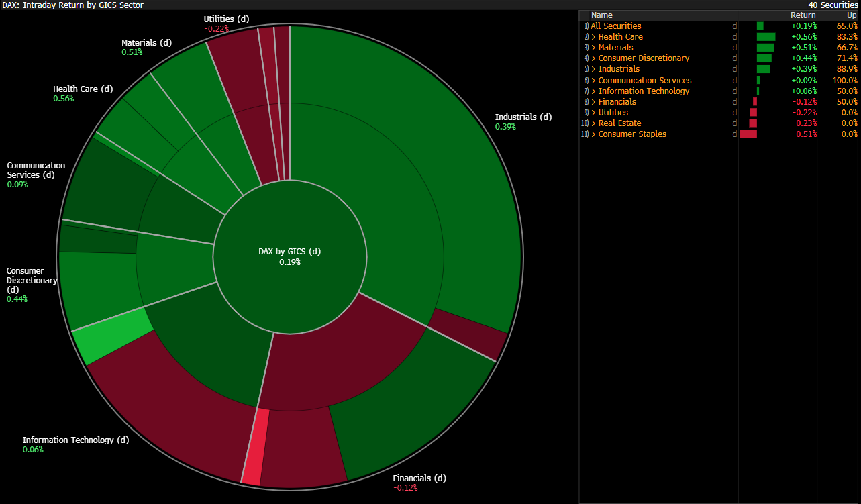Click the -0.22% return in Utilities row
This screenshot has width=861, height=504.
click(805, 113)
